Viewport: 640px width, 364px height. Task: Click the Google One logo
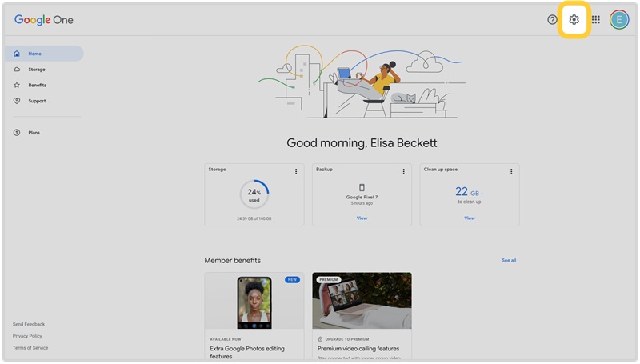click(44, 20)
